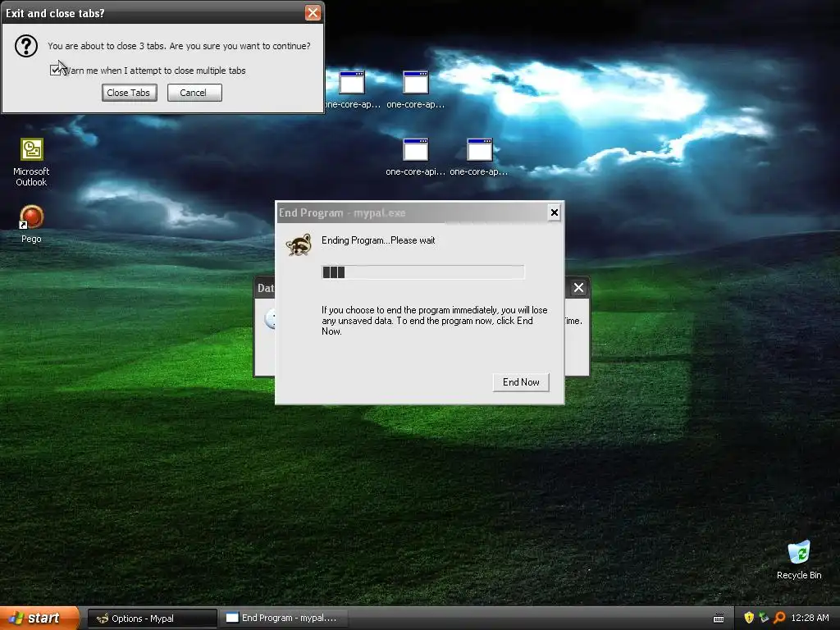Click the Ending Program progress bar

point(422,272)
